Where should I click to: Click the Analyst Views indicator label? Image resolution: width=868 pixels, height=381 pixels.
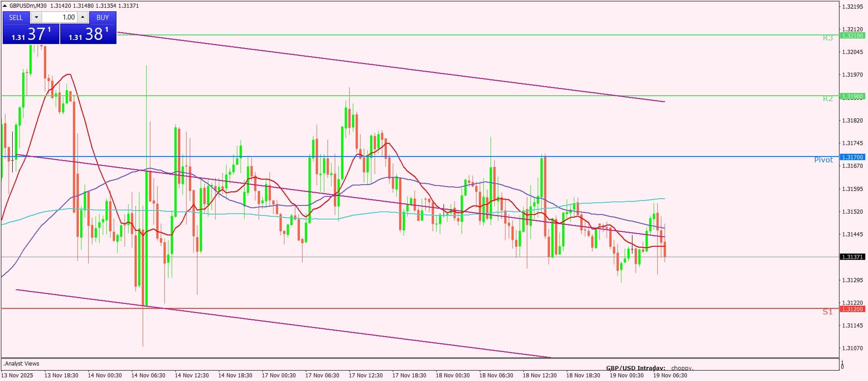pos(22,364)
